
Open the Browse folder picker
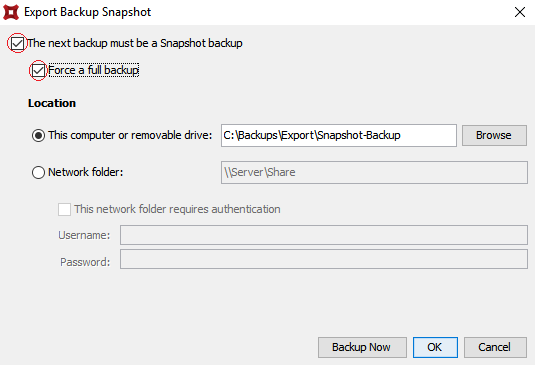pos(494,135)
